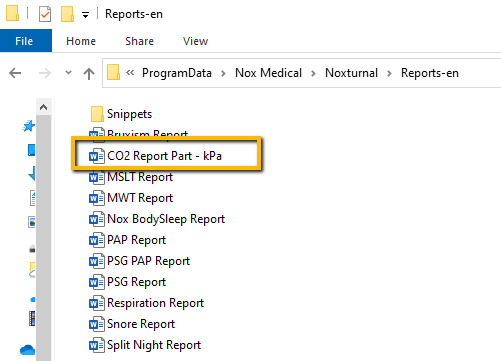Screen dimensions: 501x361
Task: Click the folder icon in address bar
Action: 113,72
